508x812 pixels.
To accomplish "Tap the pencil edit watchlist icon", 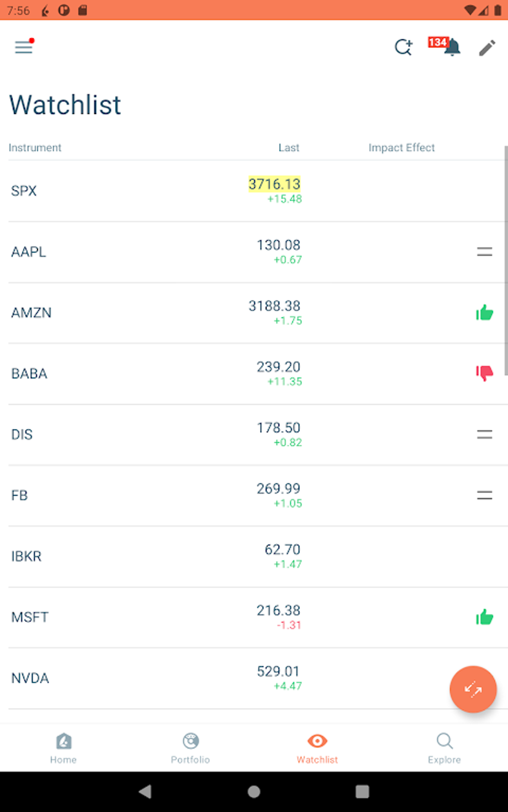I will [487, 48].
